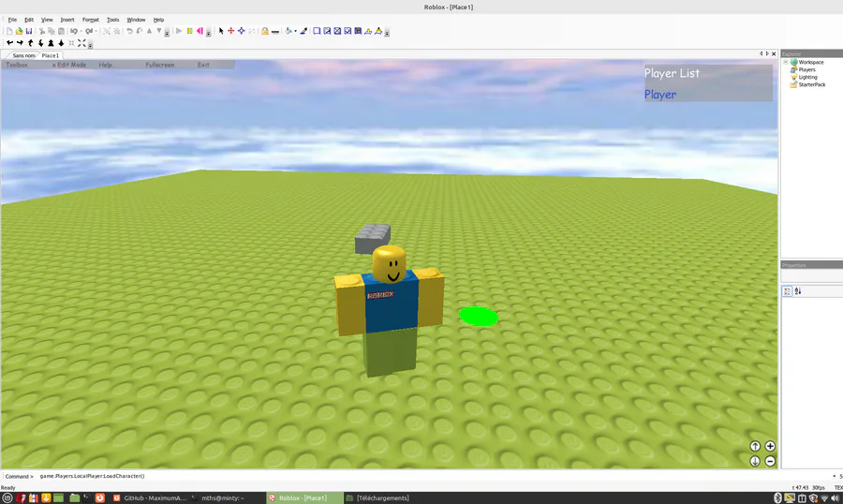
Task: Toggle categorized view in Properties panel
Action: 787,291
